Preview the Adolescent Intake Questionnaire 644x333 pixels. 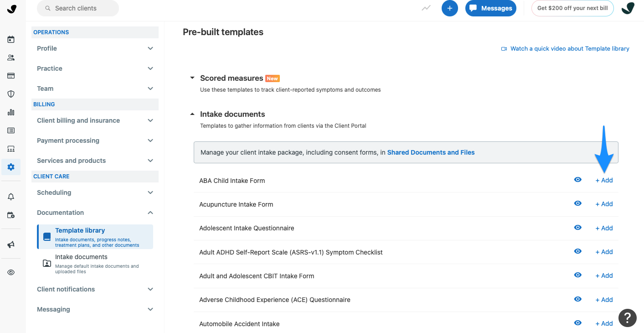point(577,228)
